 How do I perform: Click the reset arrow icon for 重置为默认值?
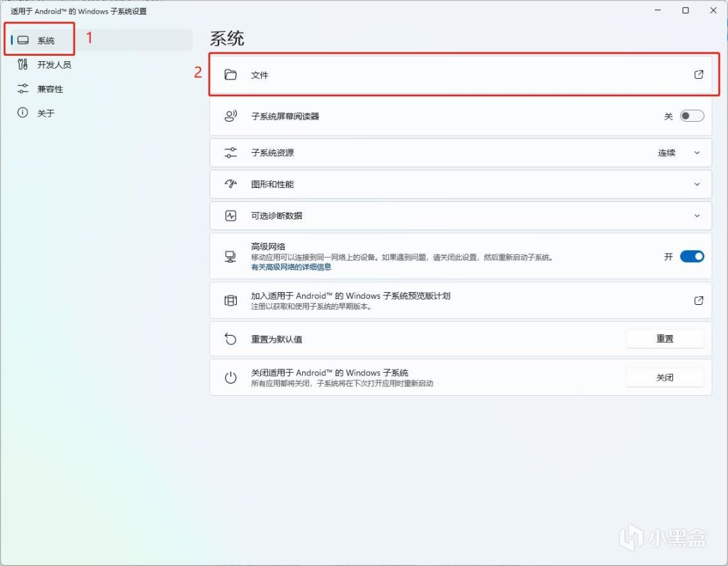pos(231,339)
